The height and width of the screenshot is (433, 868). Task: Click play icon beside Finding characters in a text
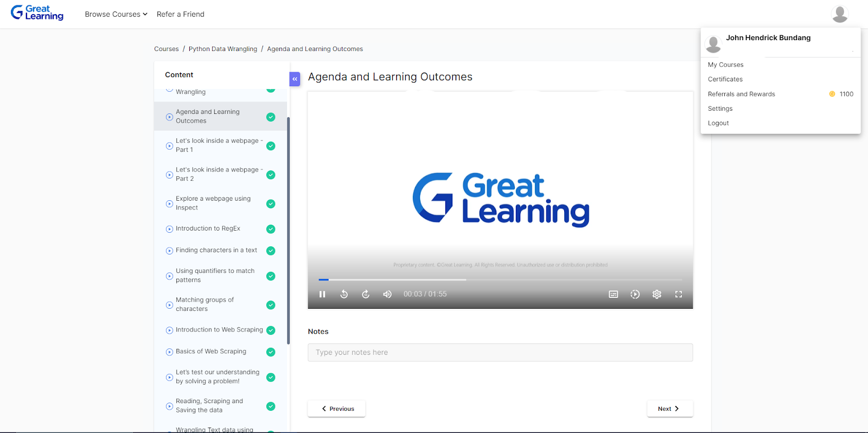click(x=169, y=251)
